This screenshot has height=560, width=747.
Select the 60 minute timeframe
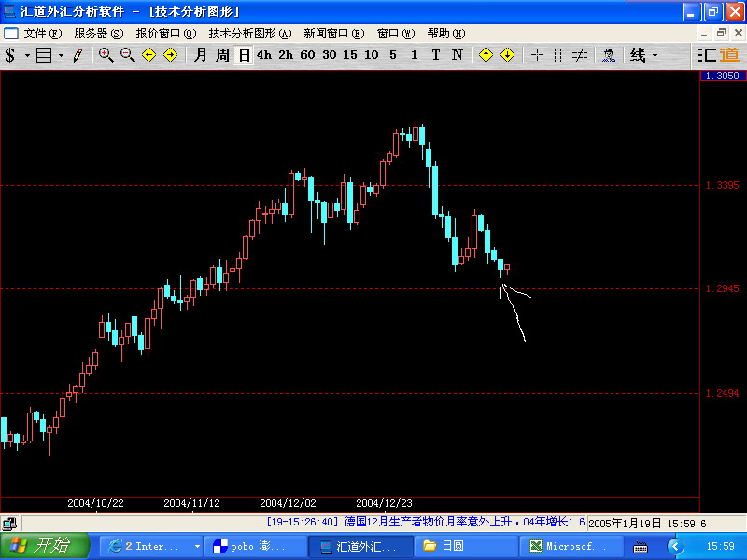click(x=307, y=55)
